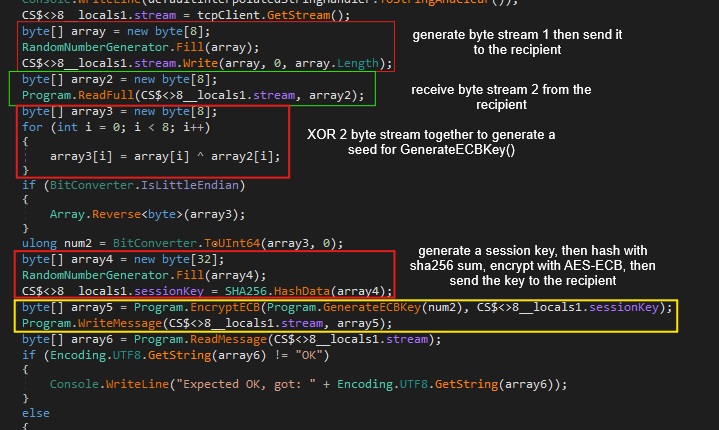Viewport: 719px width, 430px height.
Task: Click 'Program.WriteMessage' line with array5
Action: coord(207,323)
